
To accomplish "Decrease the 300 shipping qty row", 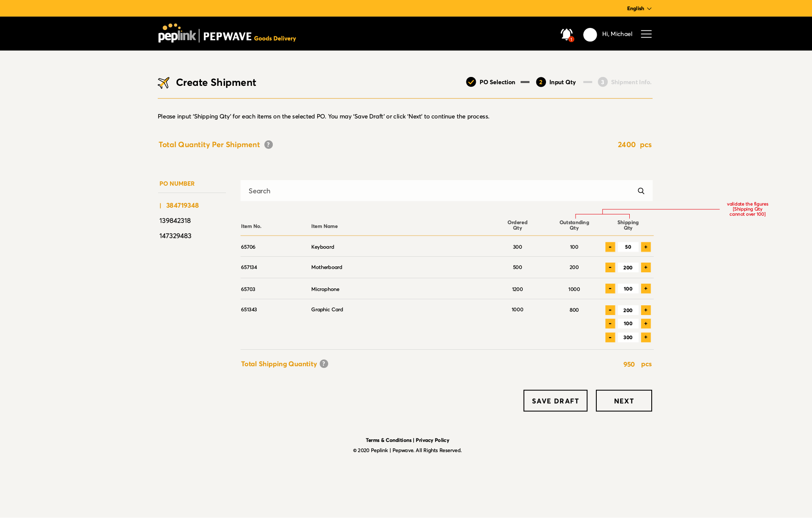I will coord(610,337).
